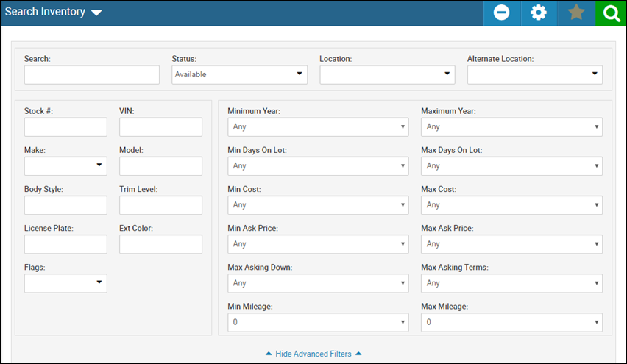Expand the Minimum Year dropdown
The width and height of the screenshot is (627, 364).
(x=319, y=127)
